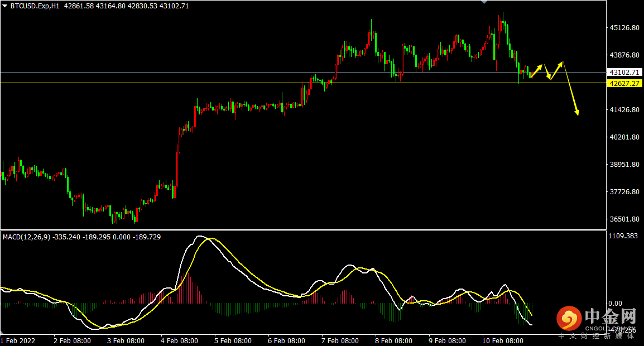Click the 3 Feb 08:00 time label
The height and width of the screenshot is (346, 644).
(x=126, y=341)
